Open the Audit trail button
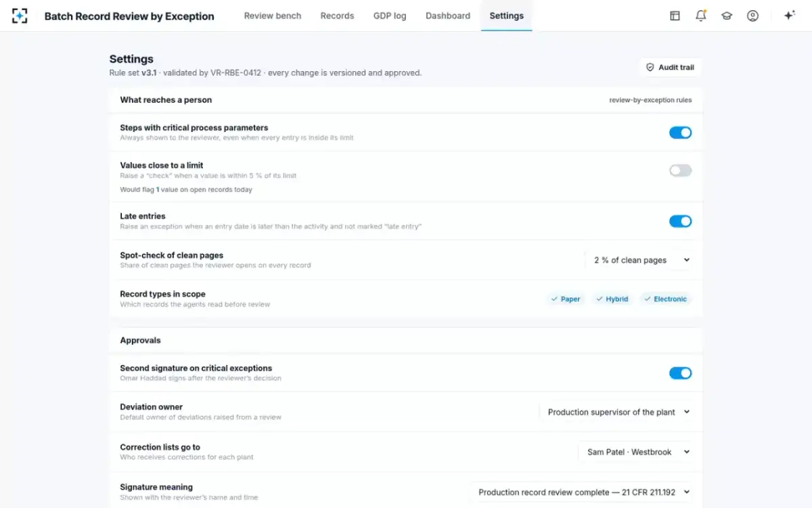Image resolution: width=812 pixels, height=508 pixels. click(670, 67)
